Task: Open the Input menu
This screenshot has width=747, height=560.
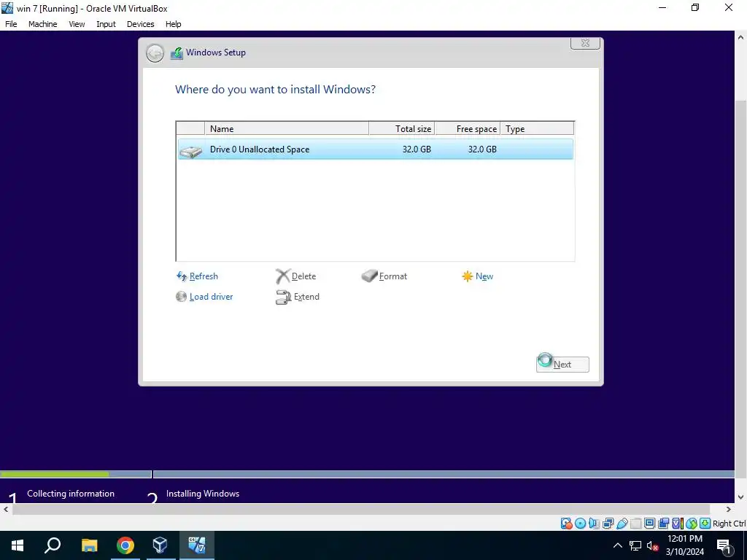Action: click(107, 24)
